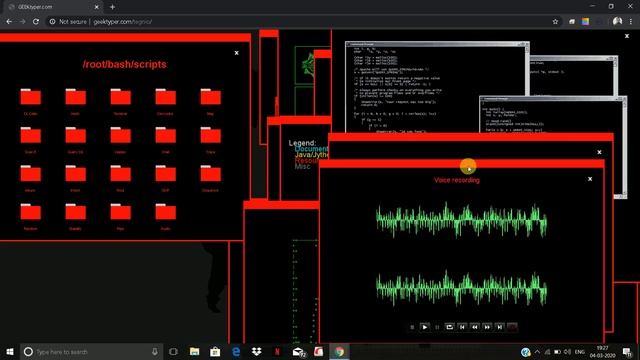Image resolution: width=640 pixels, height=360 pixels.
Task: Open the notification center icon
Action: [627, 351]
